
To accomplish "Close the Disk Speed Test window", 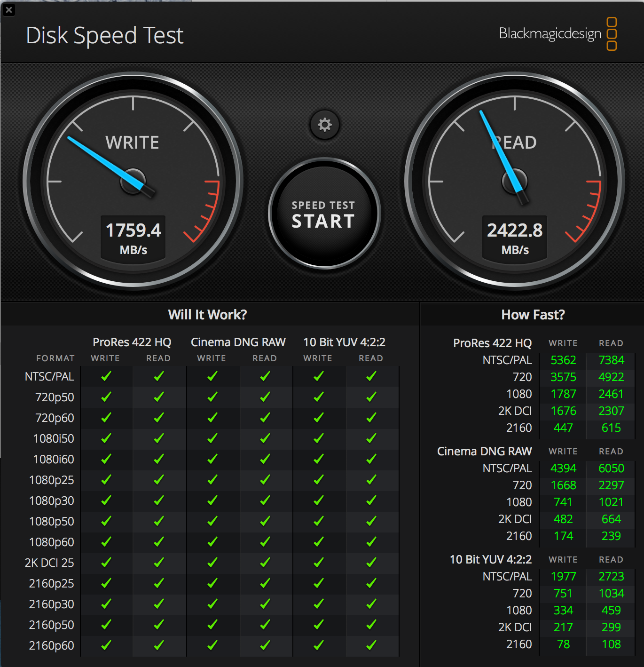I will click(9, 9).
